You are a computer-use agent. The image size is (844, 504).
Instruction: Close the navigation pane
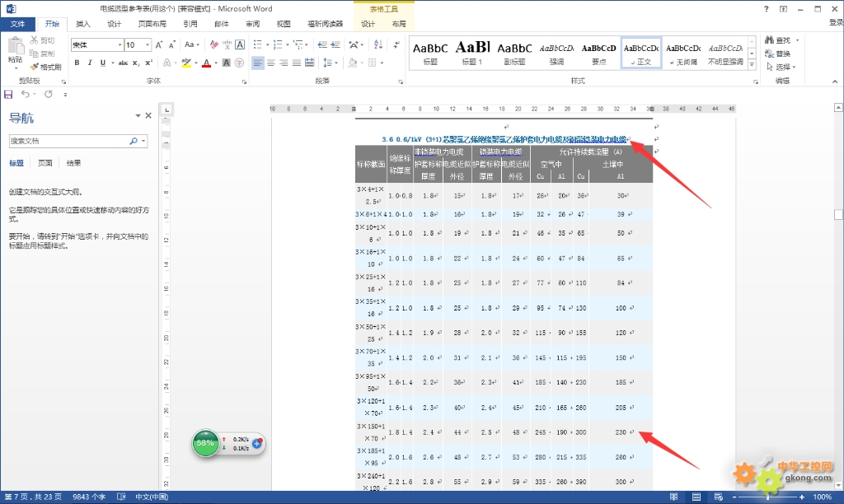tap(148, 115)
